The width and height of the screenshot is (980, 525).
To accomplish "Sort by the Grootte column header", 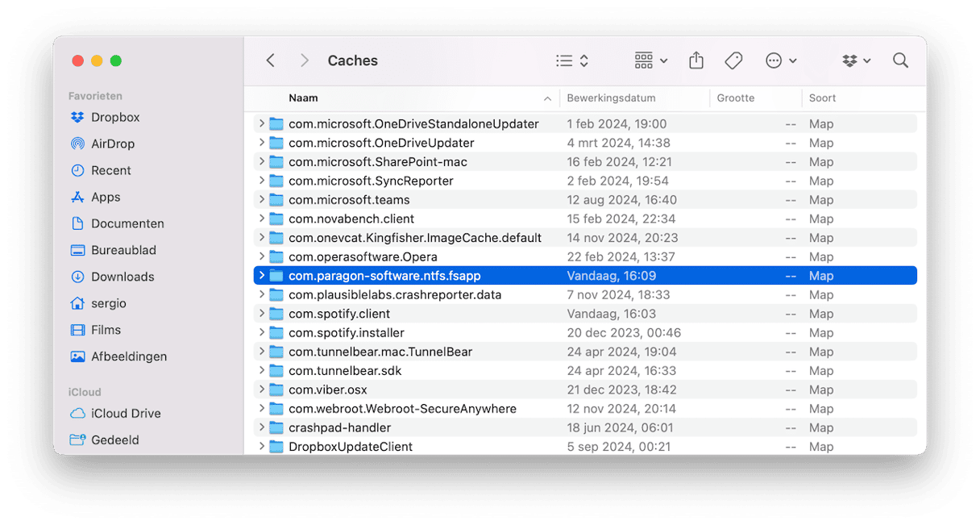I will pyautogui.click(x=736, y=98).
